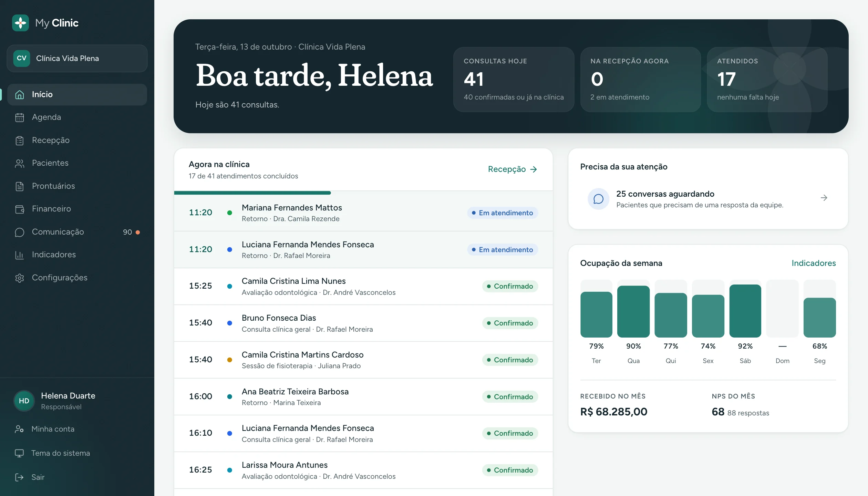
Task: Open Indicadores sidebar menu label
Action: tap(54, 255)
